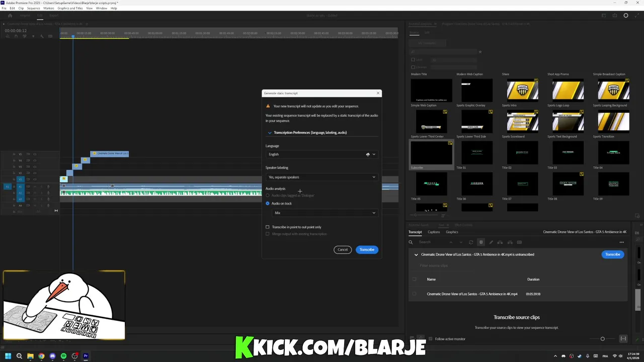Image resolution: width=644 pixels, height=362 pixels.
Task: Toggle Follow active monitor checkbox
Action: click(431, 339)
